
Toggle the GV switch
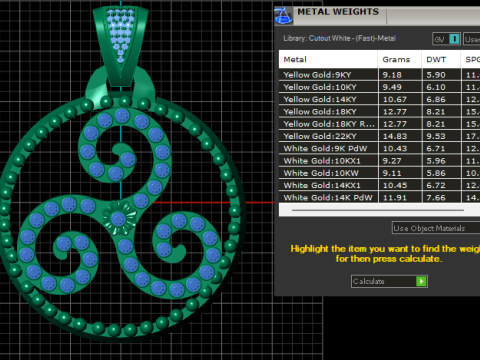pos(447,39)
